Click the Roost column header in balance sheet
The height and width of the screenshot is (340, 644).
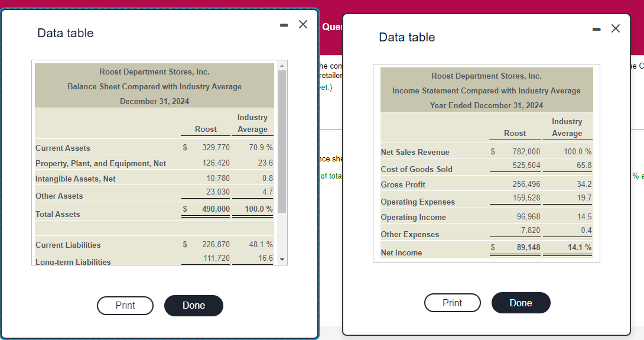[x=206, y=129]
